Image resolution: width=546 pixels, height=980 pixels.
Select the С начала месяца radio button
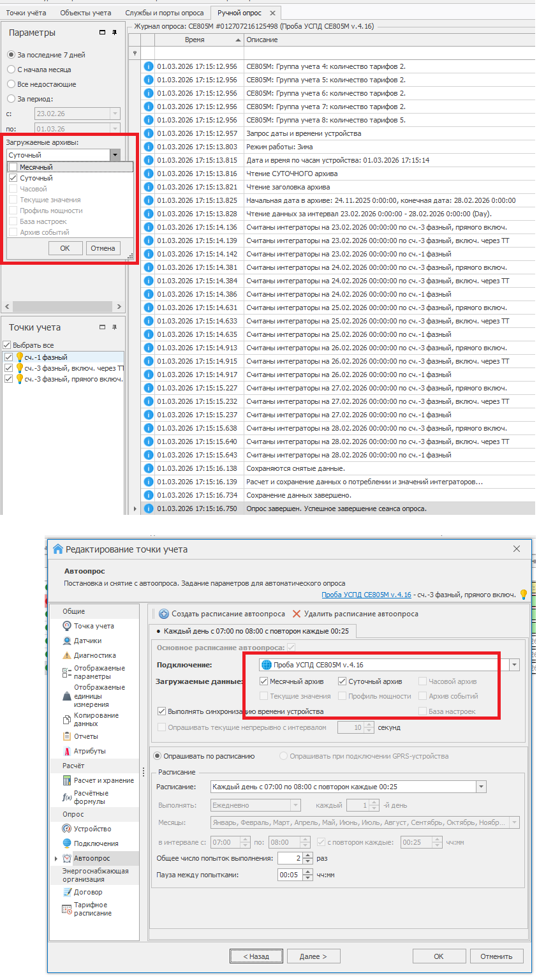pyautogui.click(x=11, y=70)
